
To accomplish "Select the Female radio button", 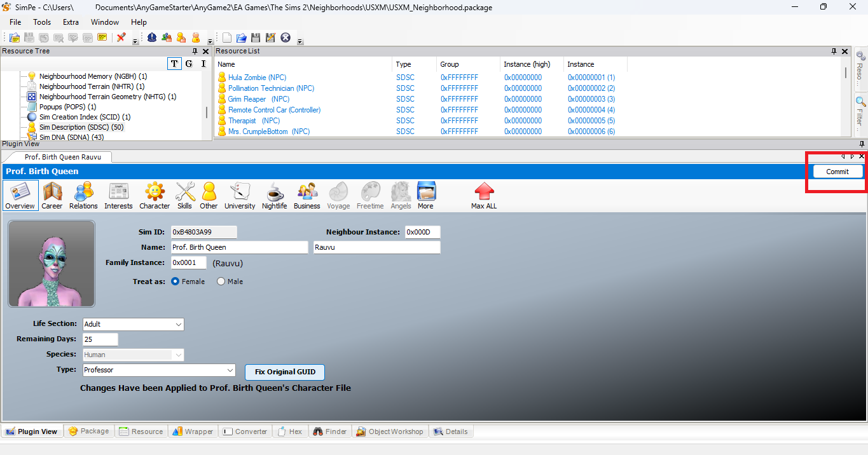I will point(175,281).
